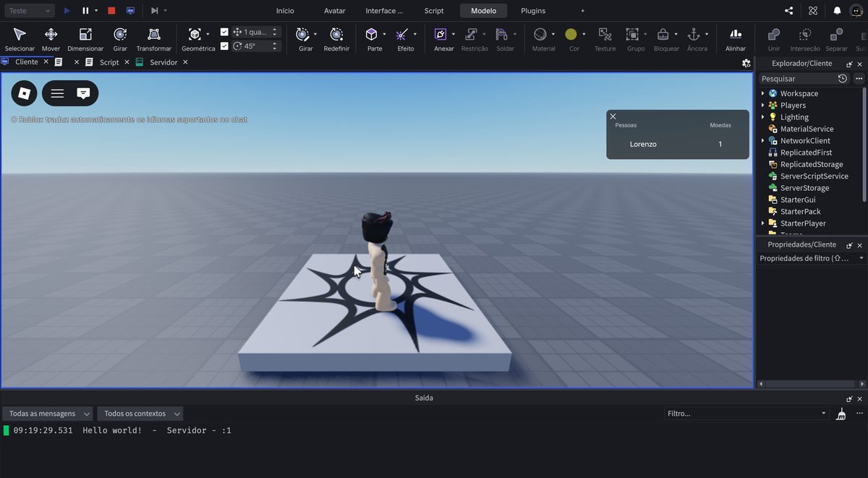This screenshot has height=478, width=868.
Task: Select the Cliente viewport tab
Action: click(27, 62)
